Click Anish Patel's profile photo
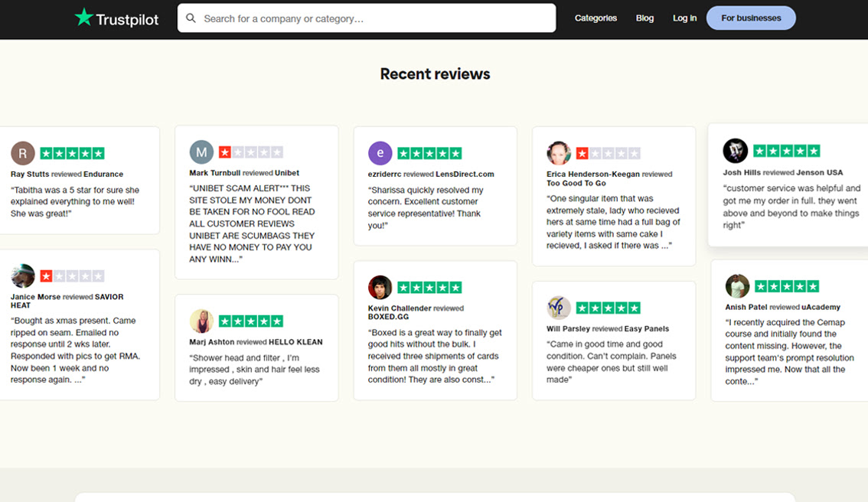The image size is (868, 502). 737,286
